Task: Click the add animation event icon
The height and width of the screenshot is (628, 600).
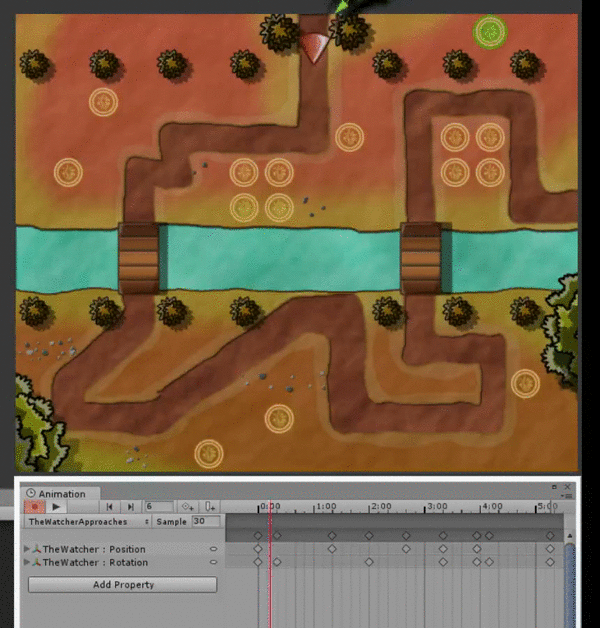Action: pyautogui.click(x=210, y=507)
